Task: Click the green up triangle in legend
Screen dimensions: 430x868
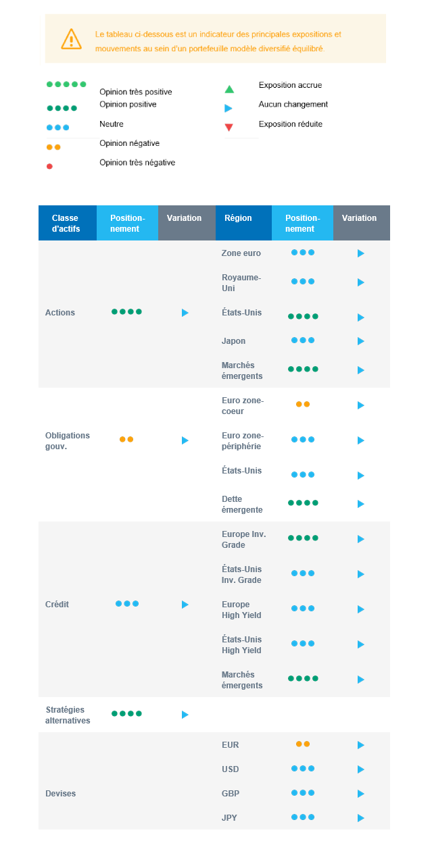Action: [229, 89]
